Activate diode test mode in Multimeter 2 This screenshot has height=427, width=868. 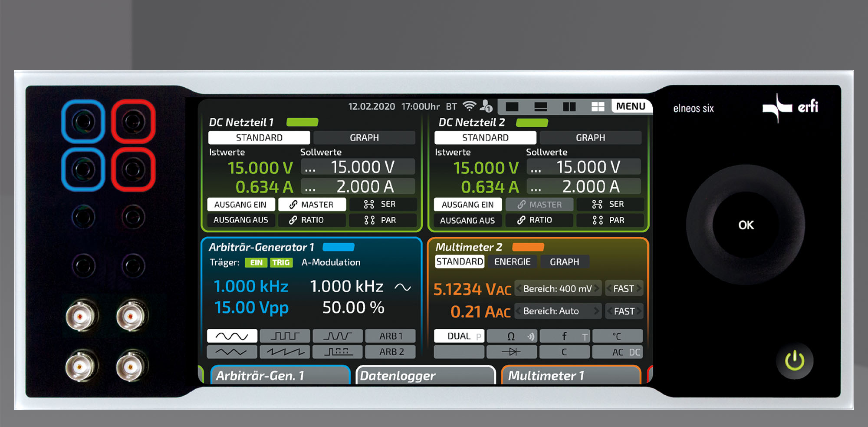(x=511, y=352)
